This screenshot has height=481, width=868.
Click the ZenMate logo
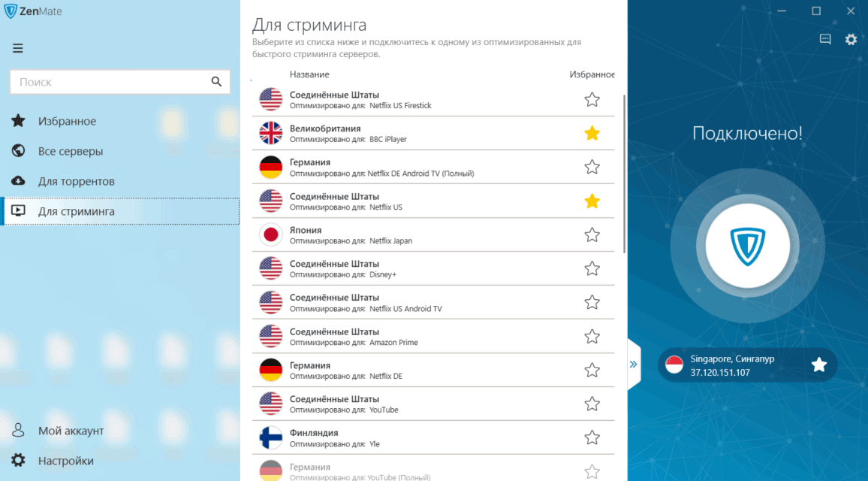point(33,11)
